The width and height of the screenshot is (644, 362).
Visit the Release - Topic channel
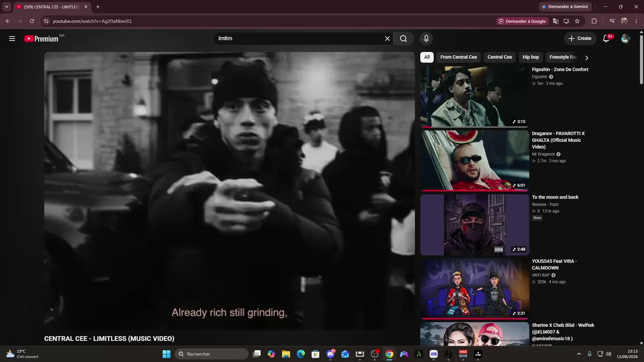click(x=545, y=205)
